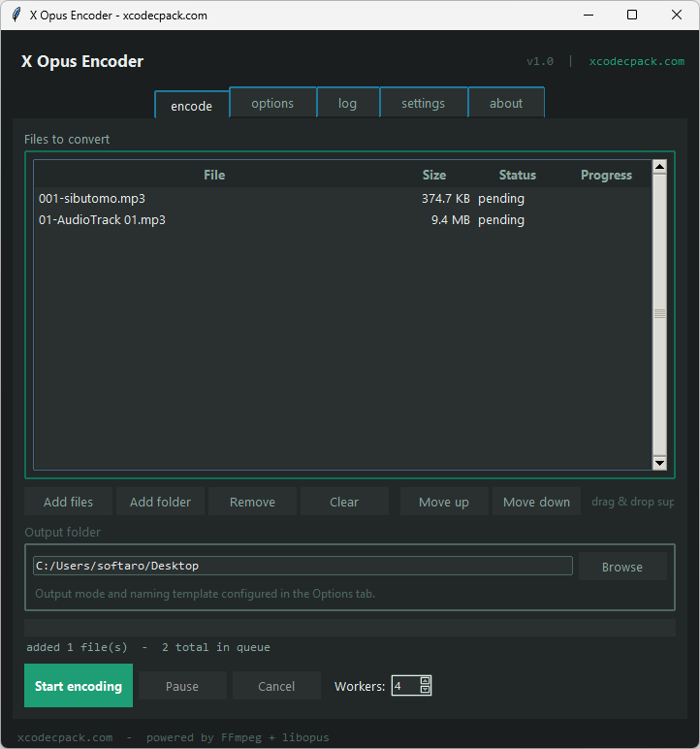Click the output folder path field

302,566
